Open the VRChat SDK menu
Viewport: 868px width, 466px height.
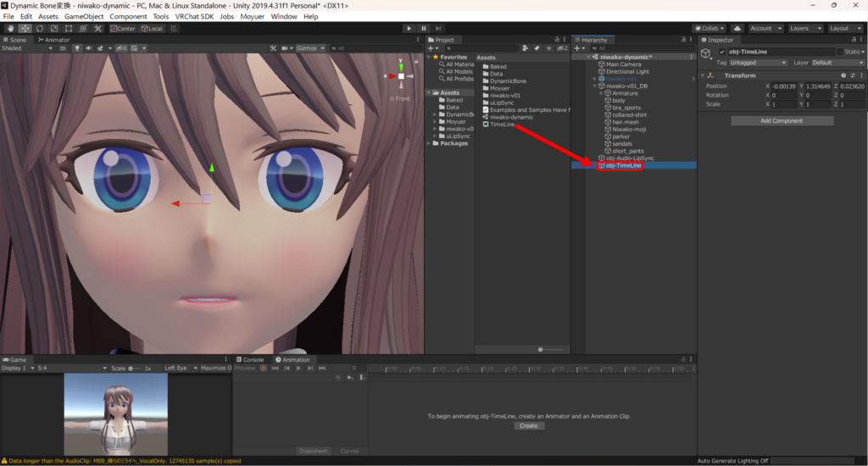pos(195,16)
